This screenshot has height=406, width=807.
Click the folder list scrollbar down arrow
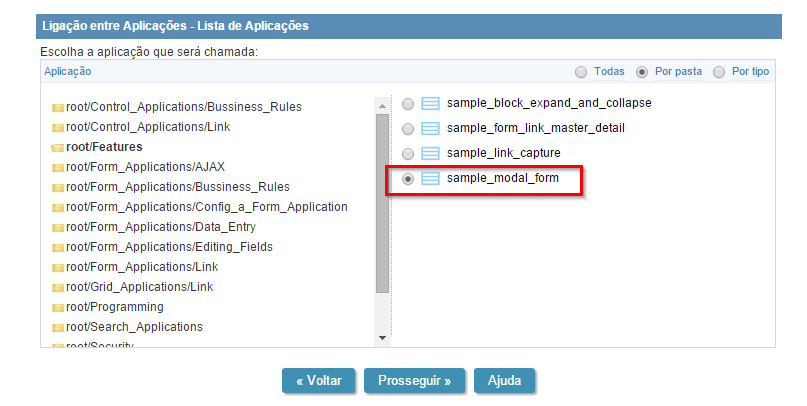(x=382, y=338)
